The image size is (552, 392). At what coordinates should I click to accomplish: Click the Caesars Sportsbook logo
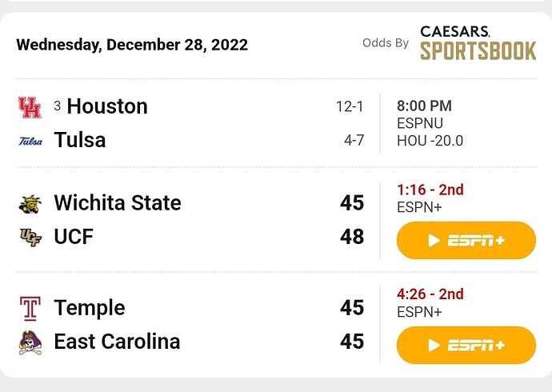click(478, 43)
